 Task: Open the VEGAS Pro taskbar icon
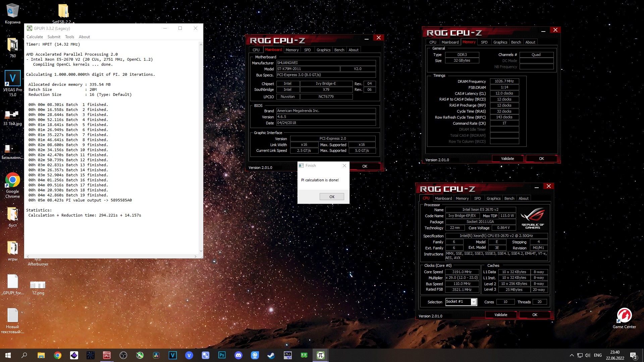tap(172, 355)
